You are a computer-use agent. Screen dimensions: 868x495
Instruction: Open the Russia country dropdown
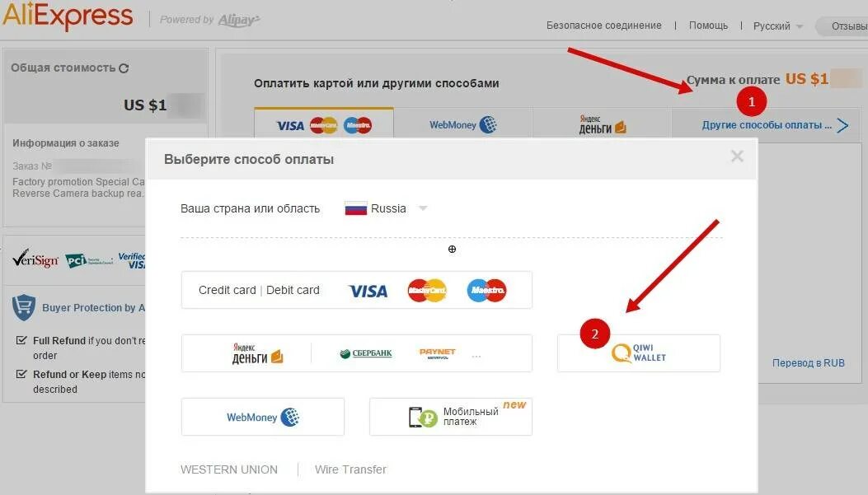coord(386,208)
